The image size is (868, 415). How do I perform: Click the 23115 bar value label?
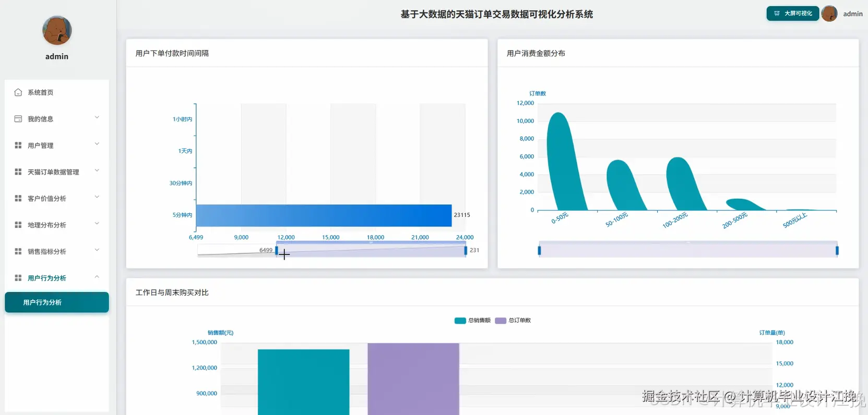pyautogui.click(x=462, y=215)
